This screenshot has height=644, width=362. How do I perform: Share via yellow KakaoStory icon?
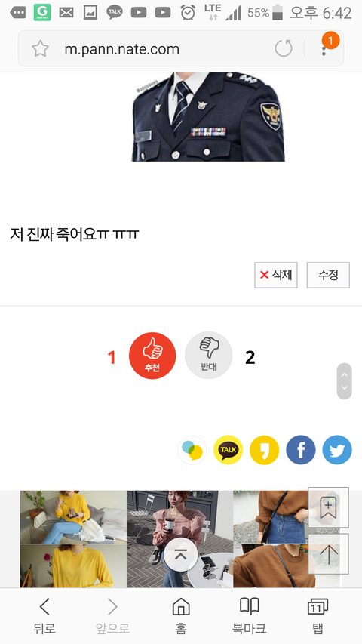click(264, 450)
